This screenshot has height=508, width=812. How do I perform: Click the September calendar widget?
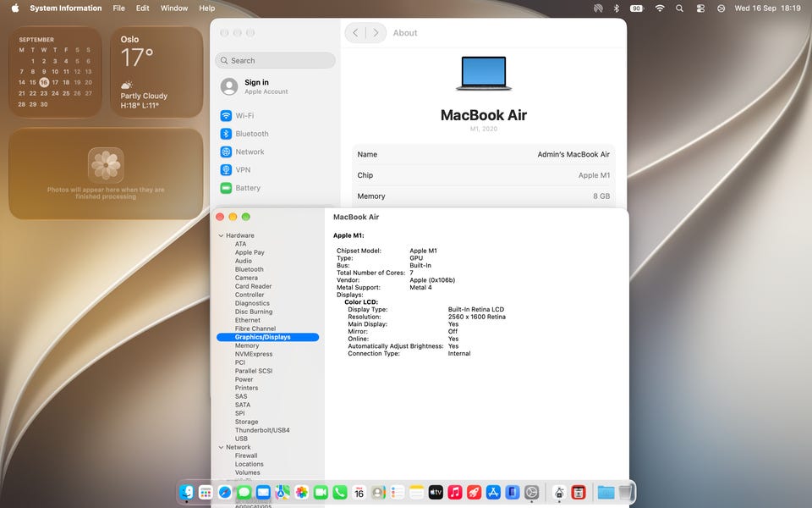coord(55,72)
